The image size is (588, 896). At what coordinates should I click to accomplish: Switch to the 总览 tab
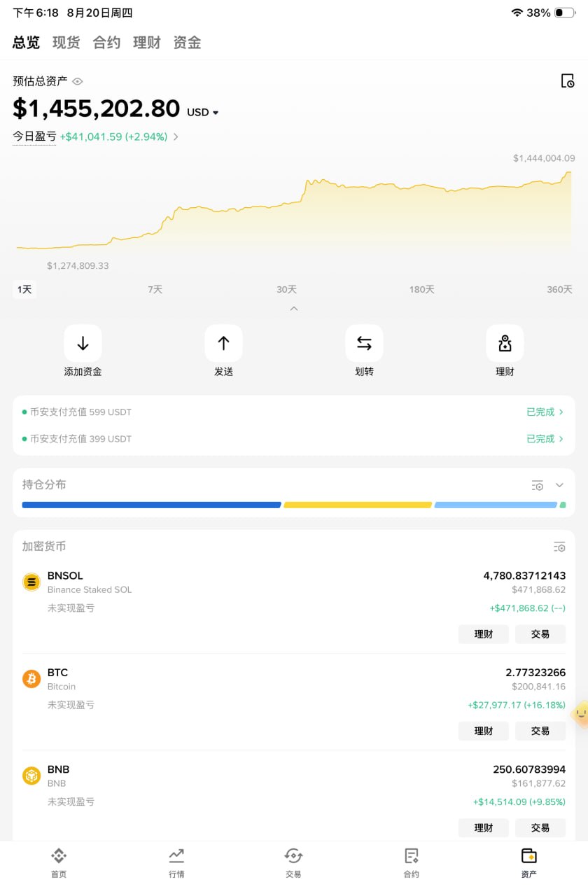26,43
